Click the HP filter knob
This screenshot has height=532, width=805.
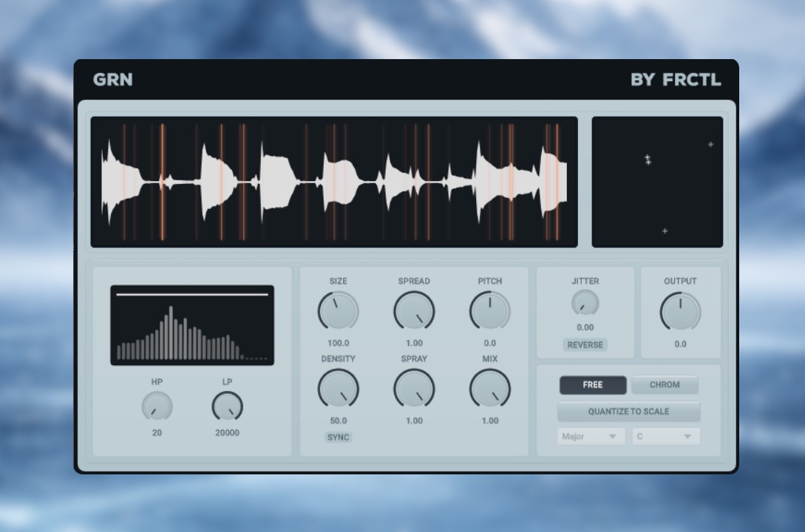[x=157, y=406]
